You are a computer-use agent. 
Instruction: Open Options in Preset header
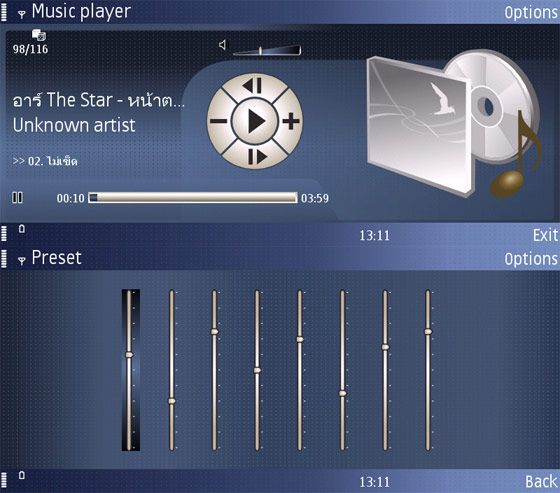[x=531, y=259]
